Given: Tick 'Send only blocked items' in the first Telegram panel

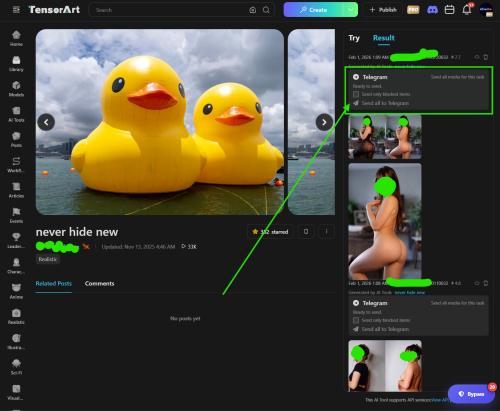Looking at the screenshot, I should click(x=356, y=94).
